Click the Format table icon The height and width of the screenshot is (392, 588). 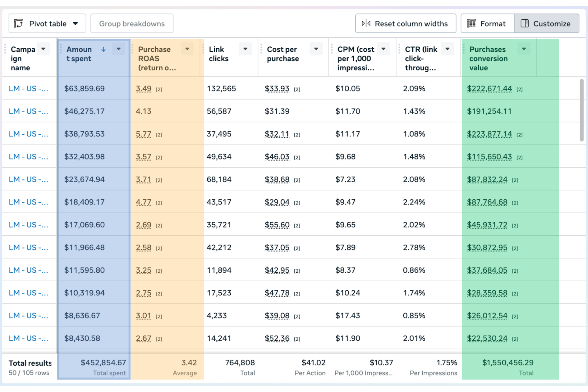tap(471, 23)
